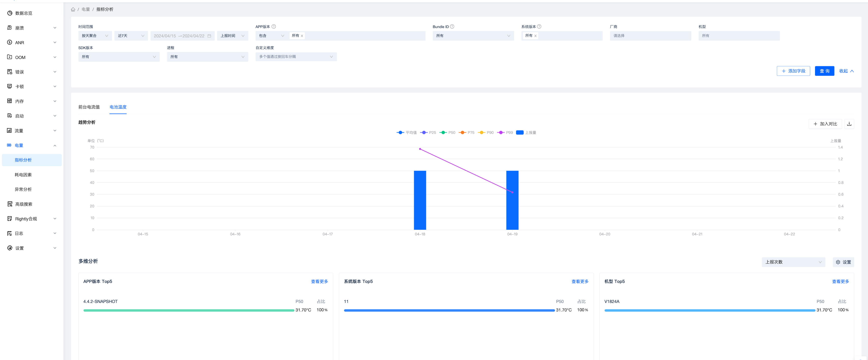Select 耗电因素 in the sidebar
Image resolution: width=868 pixels, height=360 pixels.
(23, 175)
